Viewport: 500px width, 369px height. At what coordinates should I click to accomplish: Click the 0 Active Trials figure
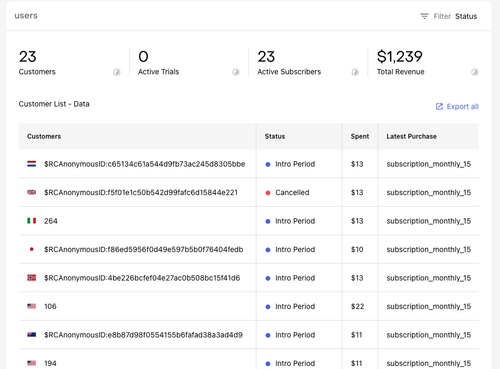(x=143, y=57)
